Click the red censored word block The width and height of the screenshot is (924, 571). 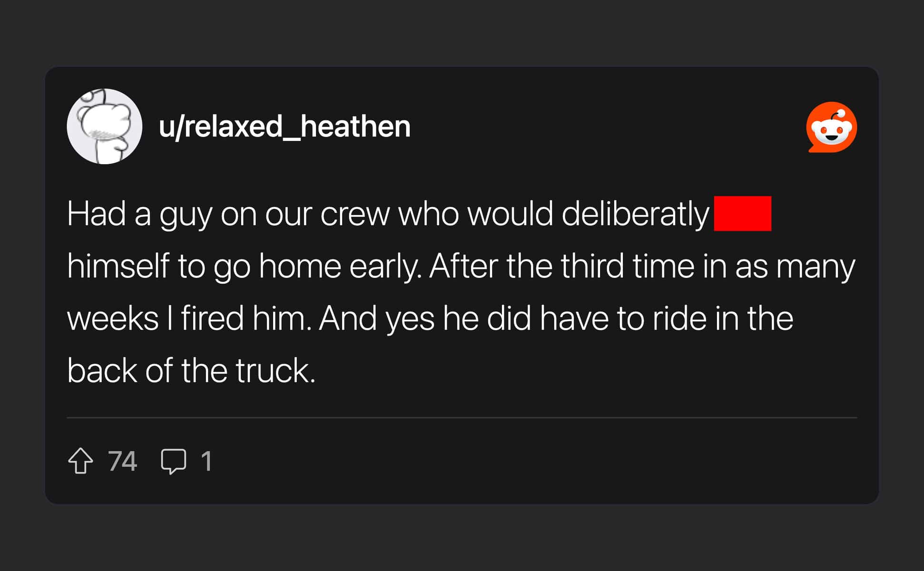(742, 214)
